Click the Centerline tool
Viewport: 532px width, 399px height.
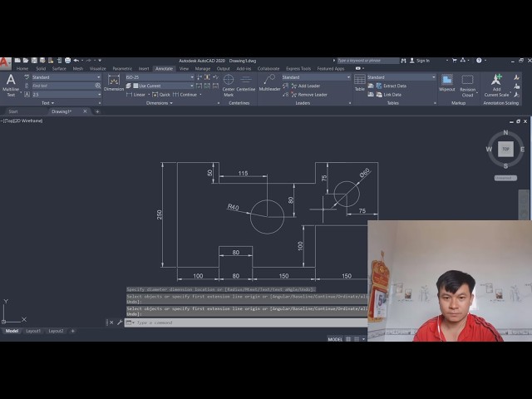246,83
